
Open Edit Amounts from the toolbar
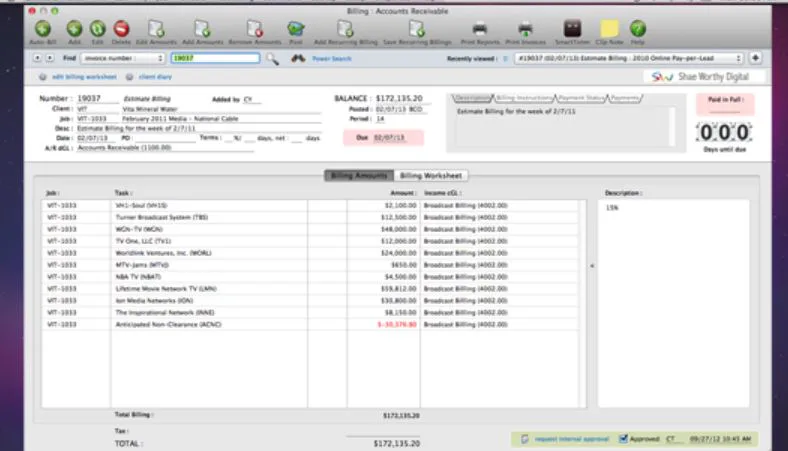pos(156,29)
